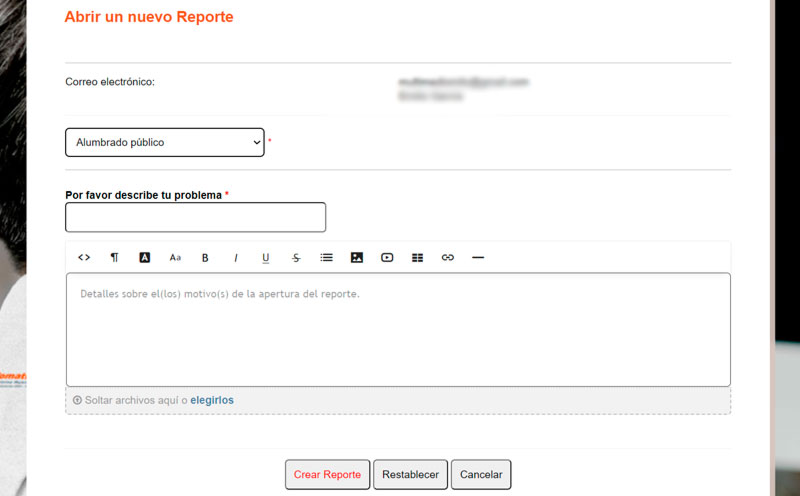Insert an image into the report

[356, 258]
